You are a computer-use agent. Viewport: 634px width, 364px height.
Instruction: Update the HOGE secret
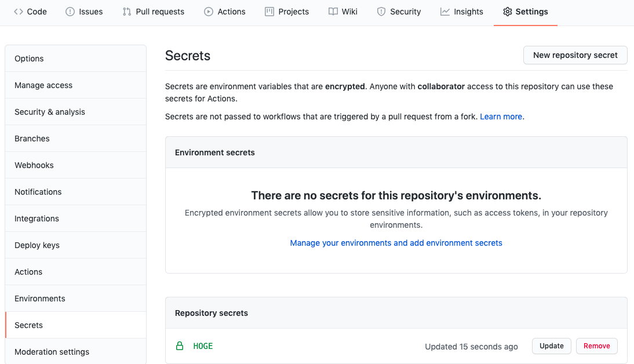551,346
